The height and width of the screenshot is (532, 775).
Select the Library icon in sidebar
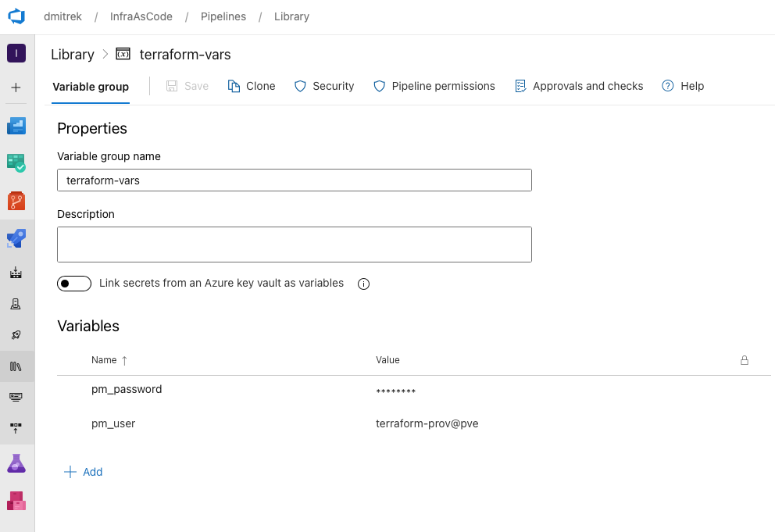[x=16, y=366]
